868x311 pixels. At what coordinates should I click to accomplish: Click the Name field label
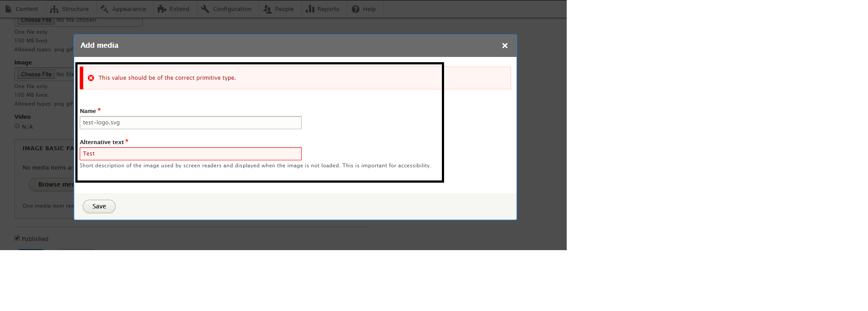pyautogui.click(x=88, y=111)
